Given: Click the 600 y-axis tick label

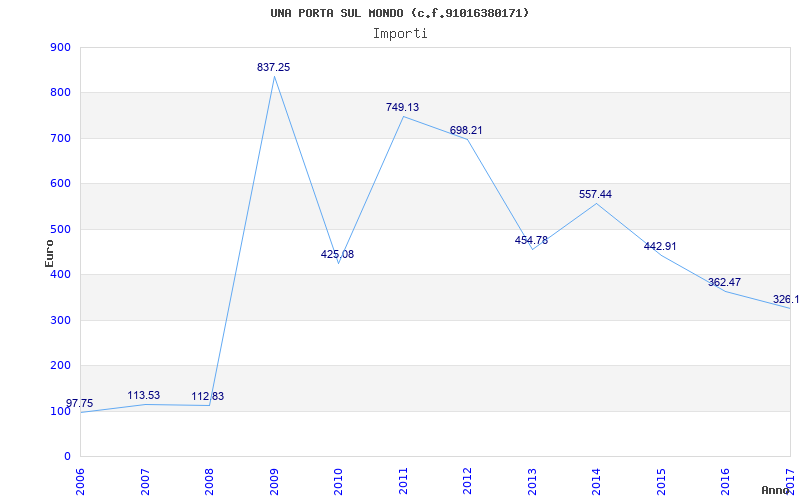Looking at the screenshot, I should pyautogui.click(x=61, y=184).
